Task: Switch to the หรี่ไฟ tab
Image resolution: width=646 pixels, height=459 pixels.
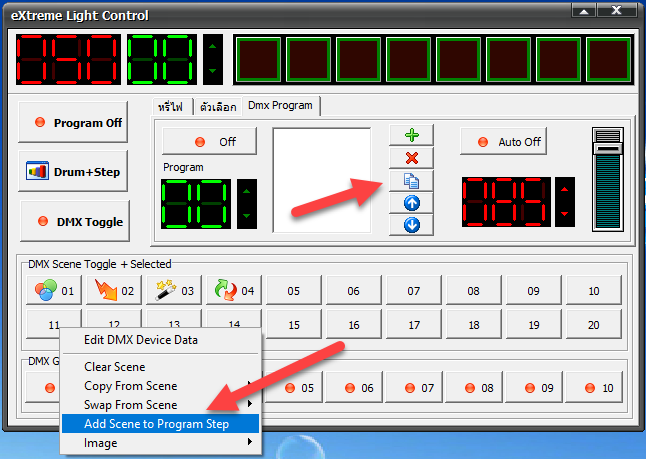Action: pyautogui.click(x=170, y=107)
